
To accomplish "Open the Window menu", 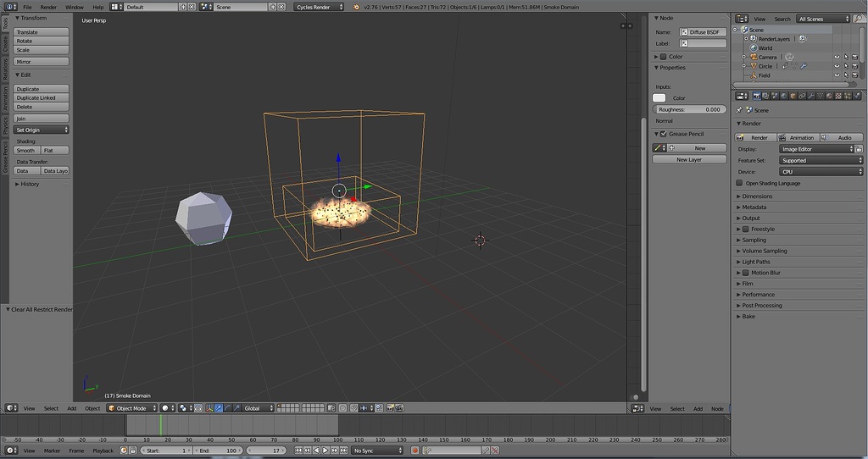I will pos(75,7).
